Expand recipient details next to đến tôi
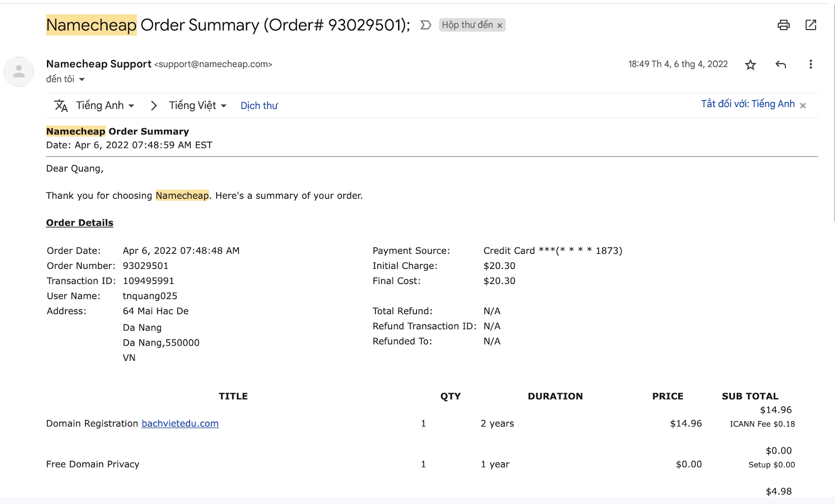 [x=82, y=80]
